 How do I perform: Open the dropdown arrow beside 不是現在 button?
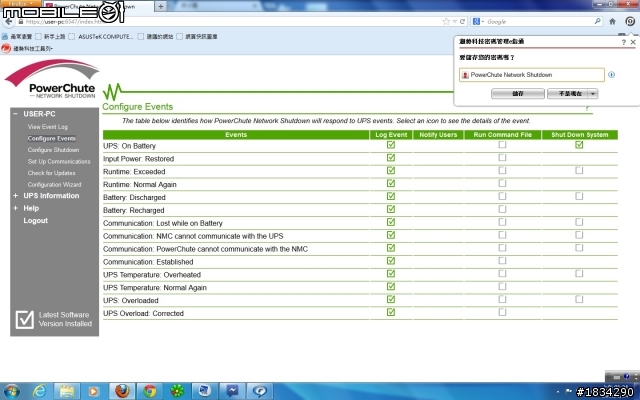[x=593, y=94]
